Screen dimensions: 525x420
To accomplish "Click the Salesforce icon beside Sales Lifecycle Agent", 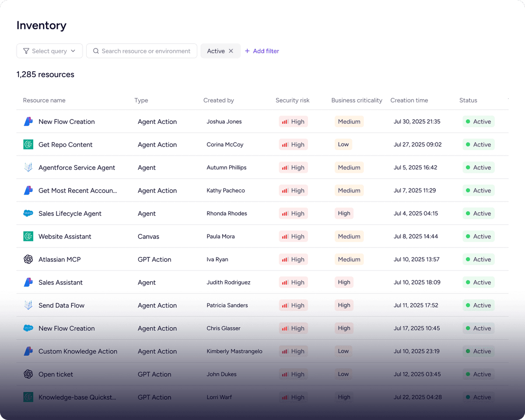I will 28,213.
